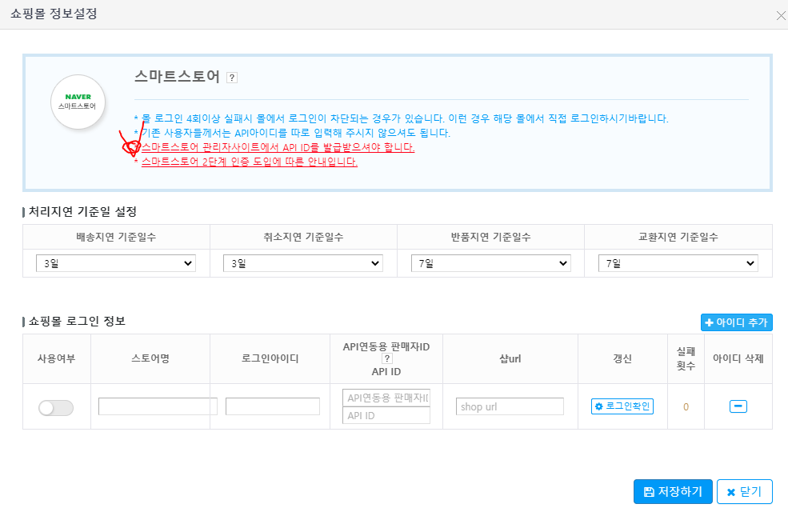Click the 아이디 추가 button

736,322
